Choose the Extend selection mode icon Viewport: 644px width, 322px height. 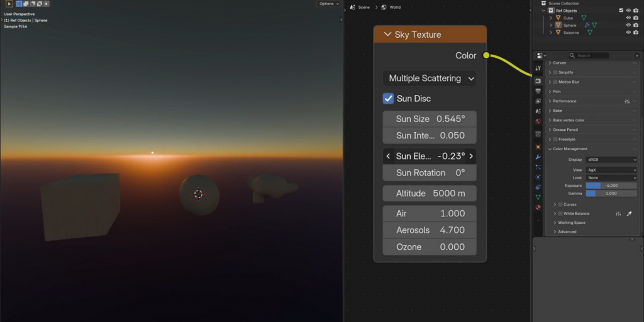(26, 4)
